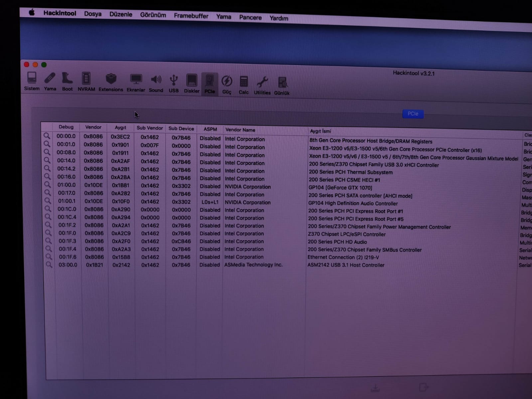Open the Calc calculator tool

pyautogui.click(x=244, y=84)
